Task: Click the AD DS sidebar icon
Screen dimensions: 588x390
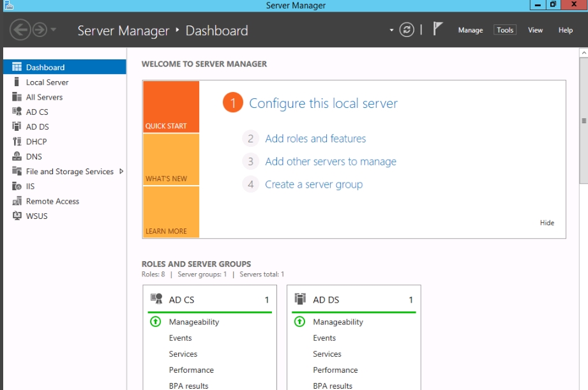Action: click(17, 126)
